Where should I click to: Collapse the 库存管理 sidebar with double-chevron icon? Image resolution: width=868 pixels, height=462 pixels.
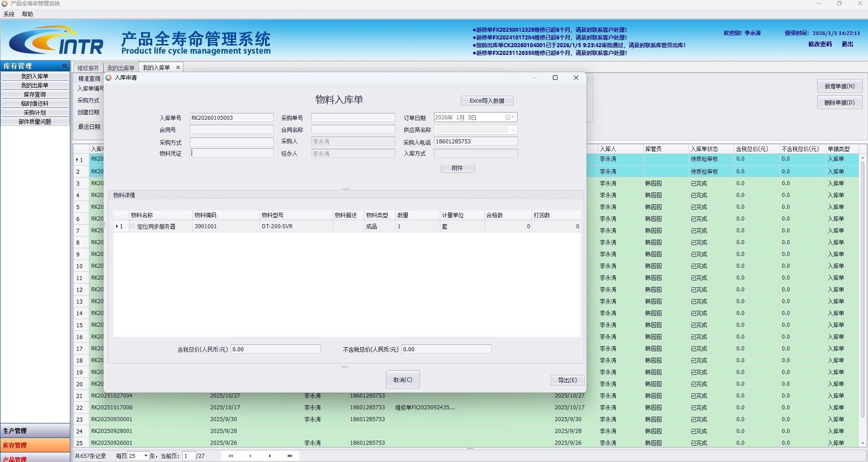click(64, 66)
